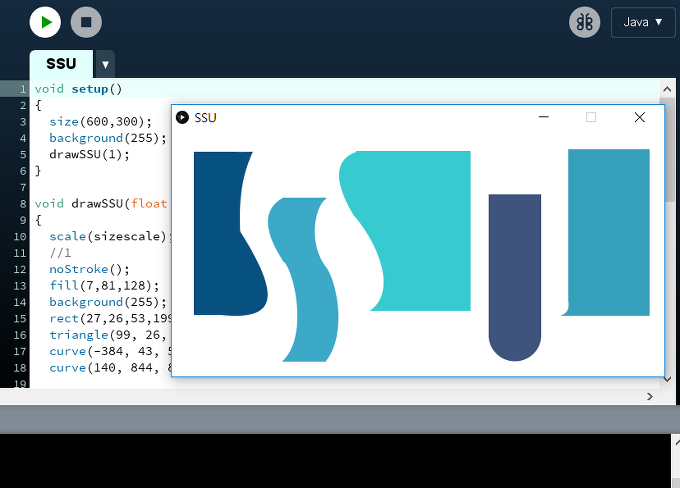
Task: Open the tab options arrow next to SSU
Action: pyautogui.click(x=105, y=65)
